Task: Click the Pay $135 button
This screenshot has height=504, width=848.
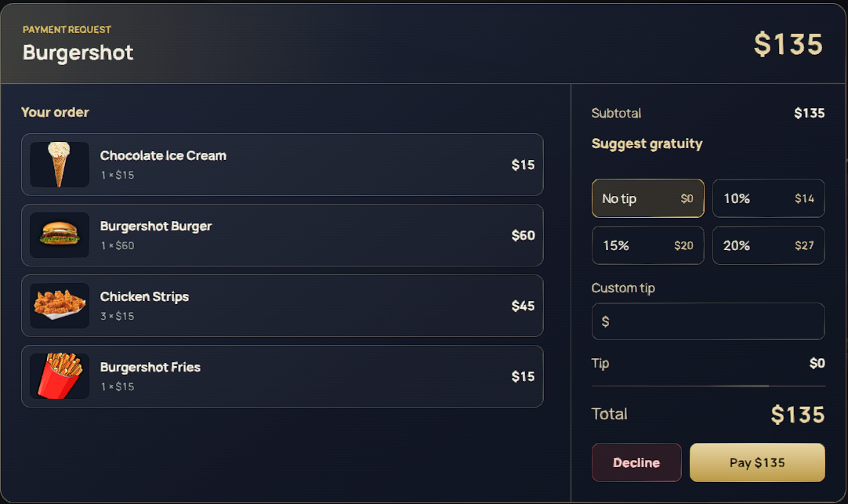Action: 757,462
